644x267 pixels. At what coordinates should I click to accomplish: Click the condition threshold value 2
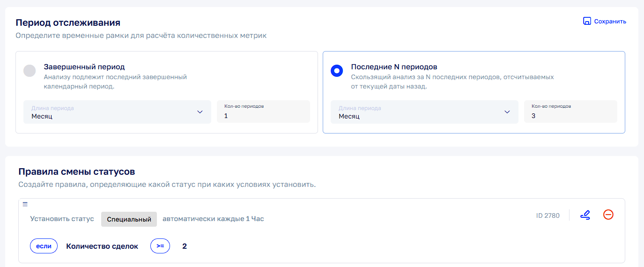[x=185, y=246]
